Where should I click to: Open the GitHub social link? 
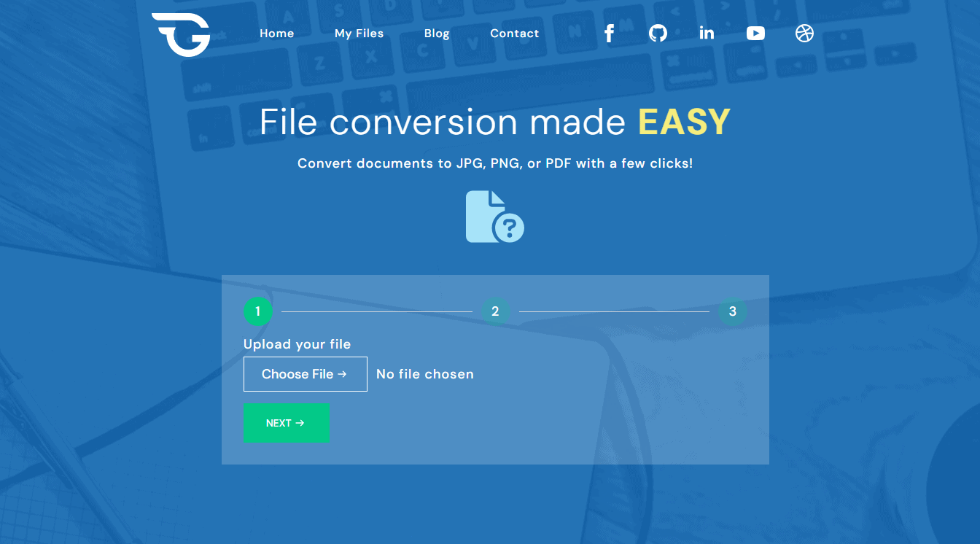658,33
